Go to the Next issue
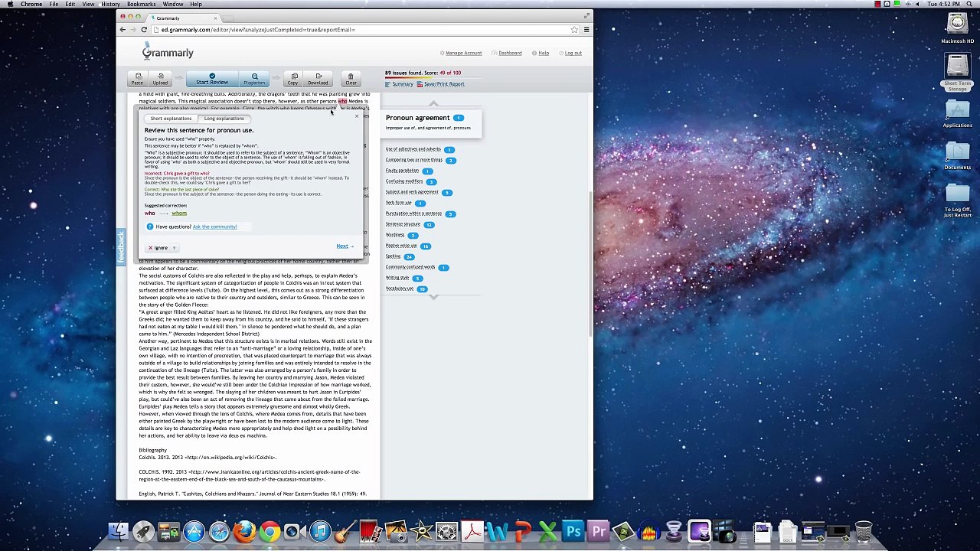The width and height of the screenshot is (980, 551). tap(344, 246)
